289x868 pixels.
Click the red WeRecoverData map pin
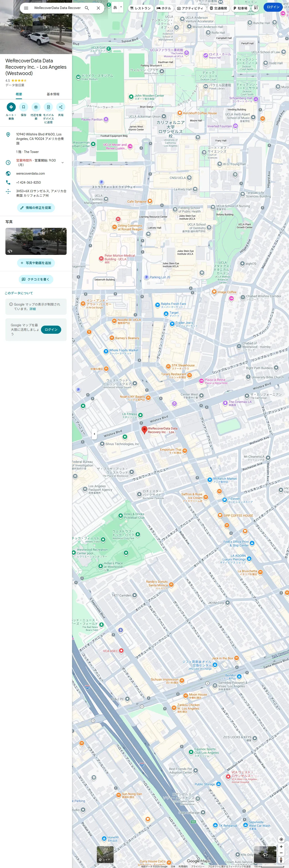click(144, 430)
